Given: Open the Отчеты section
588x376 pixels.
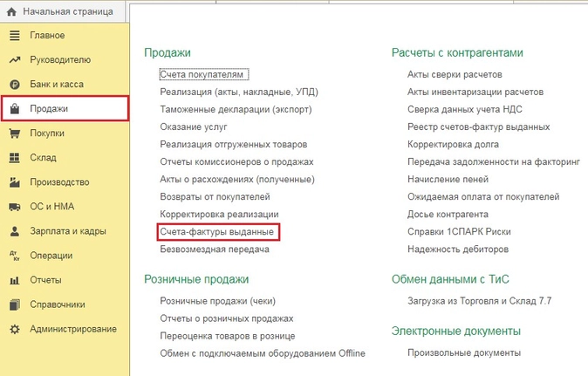Looking at the screenshot, I should pyautogui.click(x=44, y=280).
